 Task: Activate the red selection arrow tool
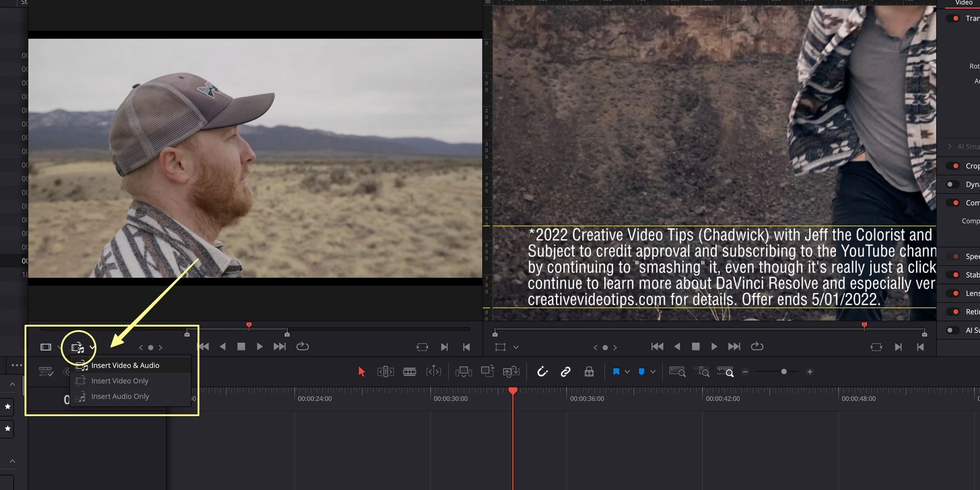(x=361, y=371)
